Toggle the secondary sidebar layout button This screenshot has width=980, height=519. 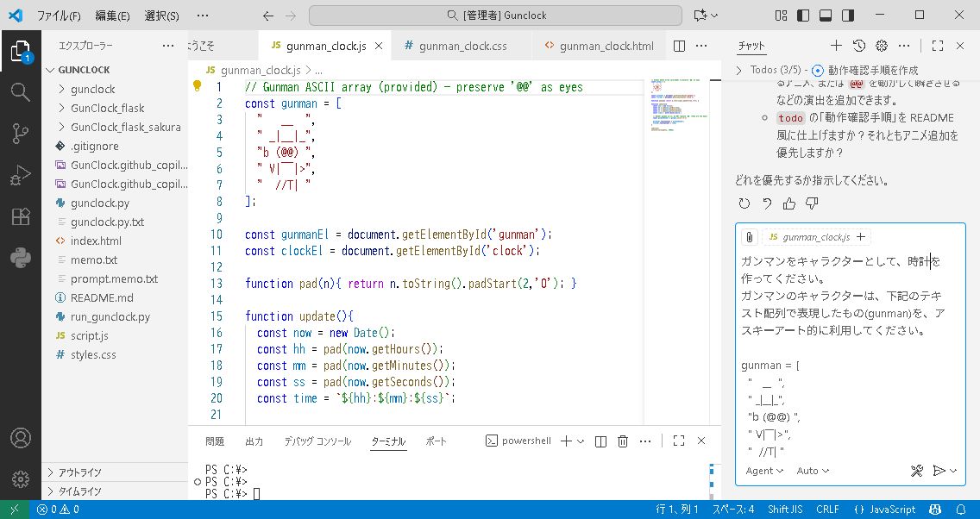point(848,16)
